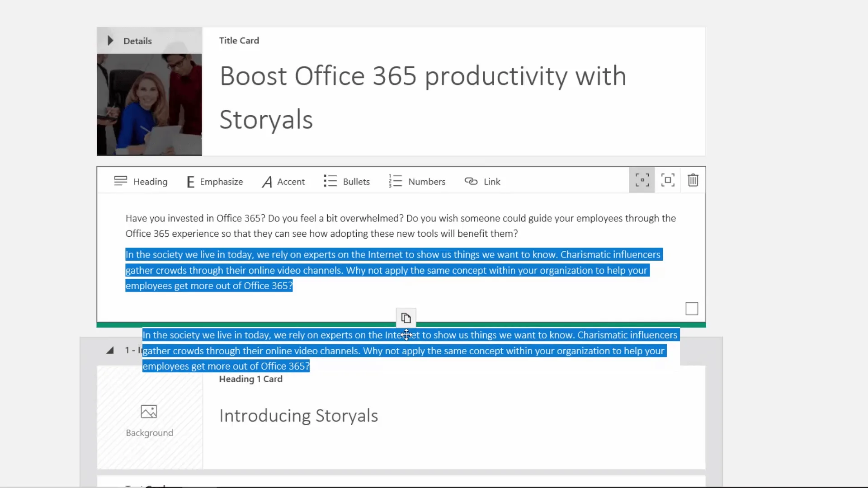Open the title card photo thumbnail
This screenshot has height=488, width=868.
(x=149, y=105)
